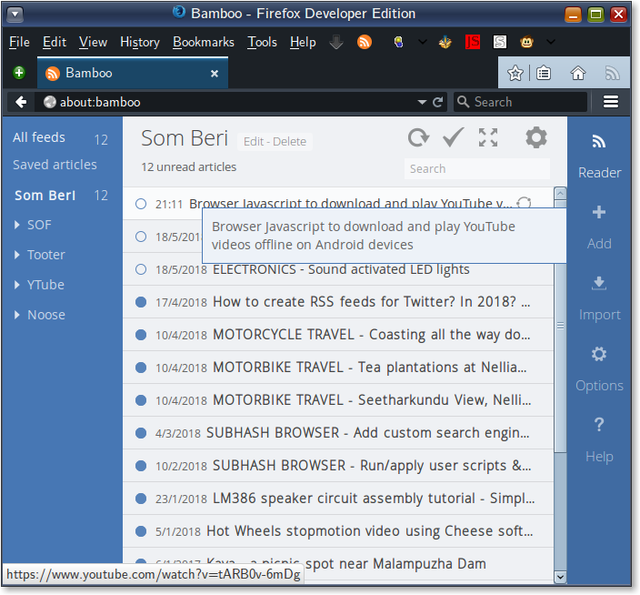Toggle read status of ELECTRONICS Sound activated article
640x595 pixels.
(x=141, y=269)
